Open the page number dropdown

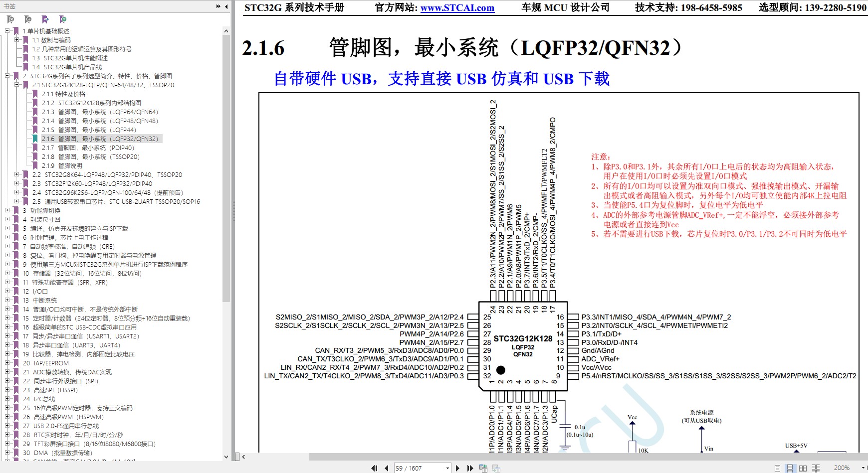tap(447, 468)
